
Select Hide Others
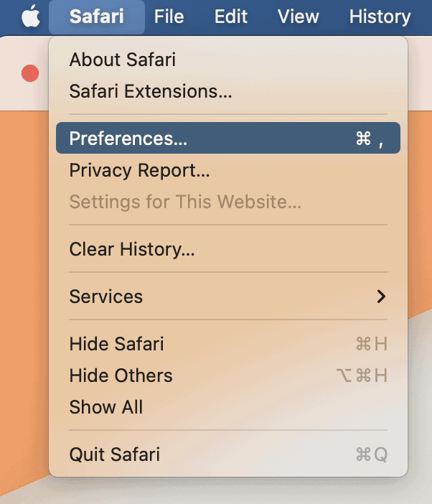[121, 375]
